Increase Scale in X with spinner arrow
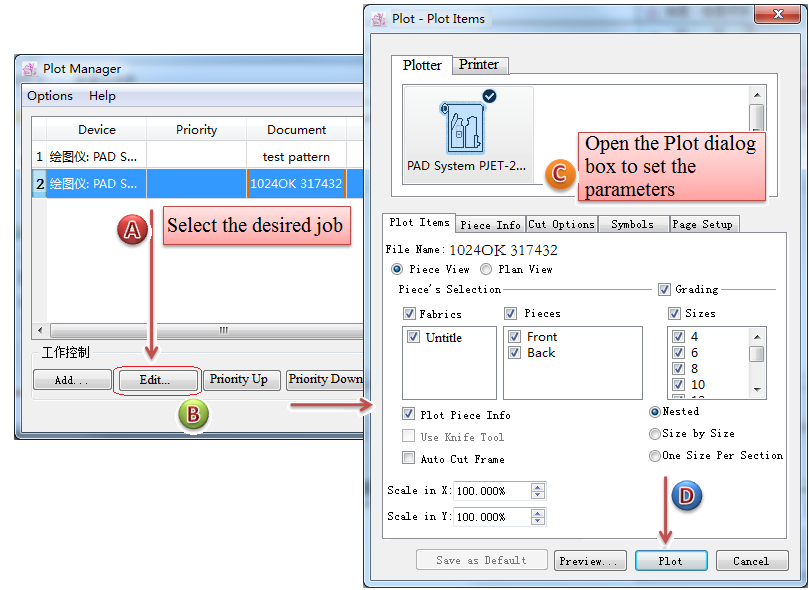 tap(538, 487)
